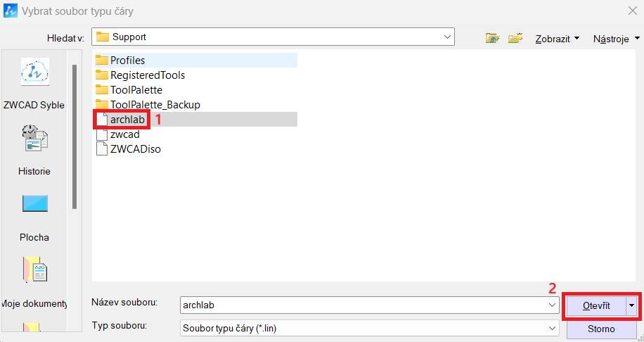Open the Zobrazit menu
The height and width of the screenshot is (342, 644).
pyautogui.click(x=557, y=39)
